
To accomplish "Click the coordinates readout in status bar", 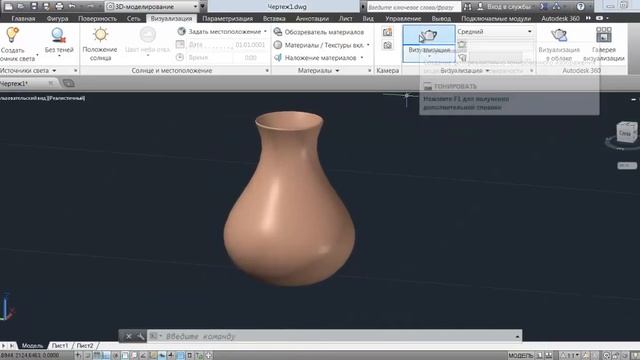I will (31, 356).
